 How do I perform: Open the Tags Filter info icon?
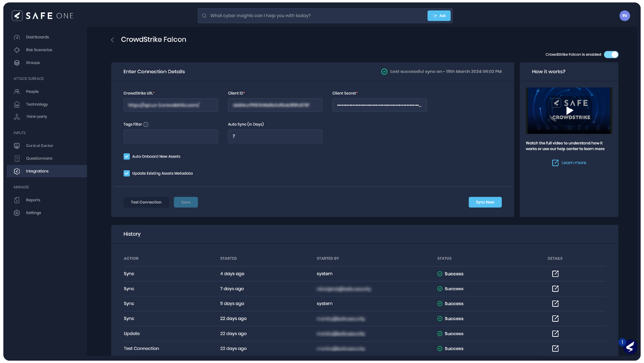pyautogui.click(x=146, y=124)
